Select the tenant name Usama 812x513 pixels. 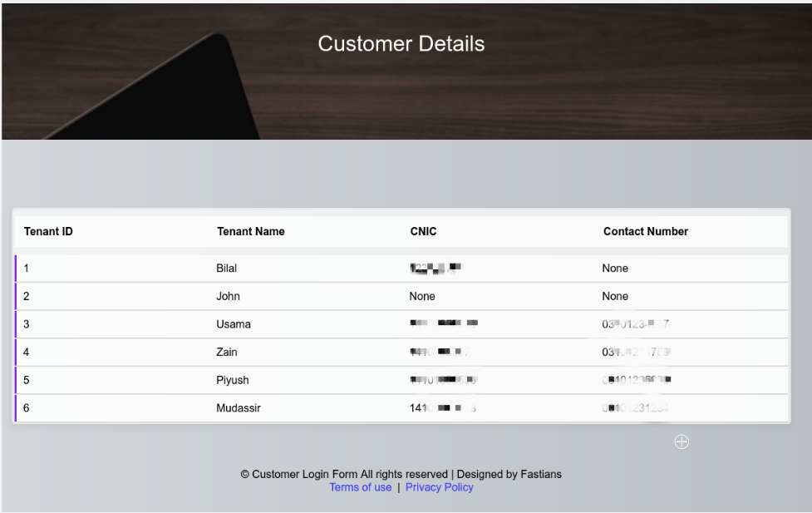coord(234,324)
